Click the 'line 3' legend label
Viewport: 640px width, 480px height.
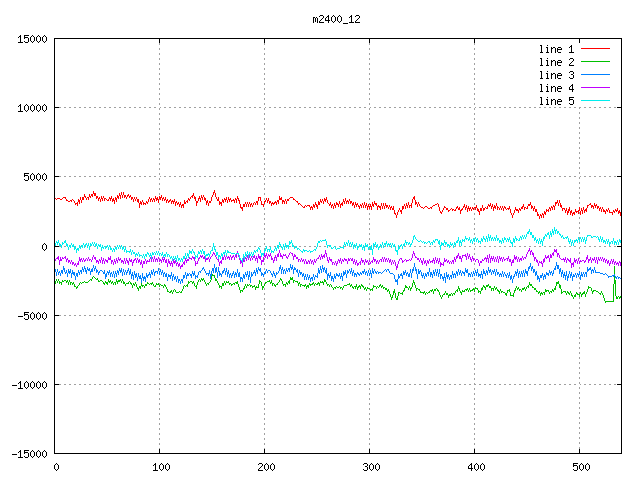556,75
